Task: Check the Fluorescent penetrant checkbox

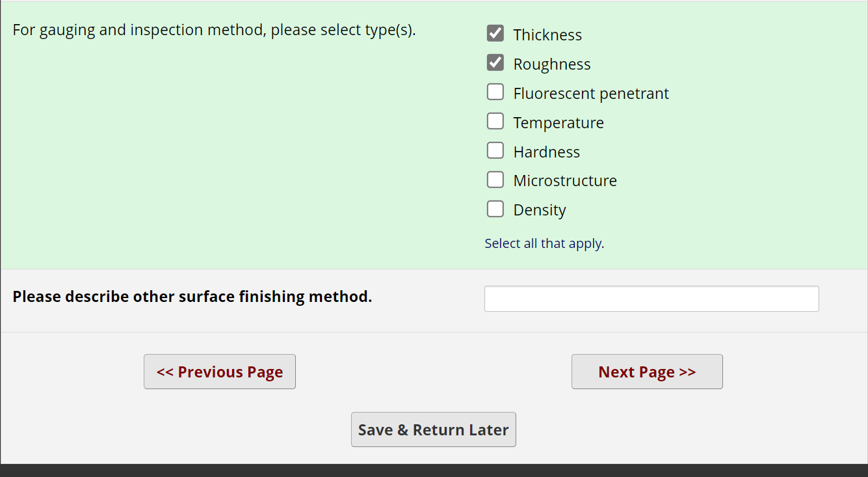Action: coord(495,92)
